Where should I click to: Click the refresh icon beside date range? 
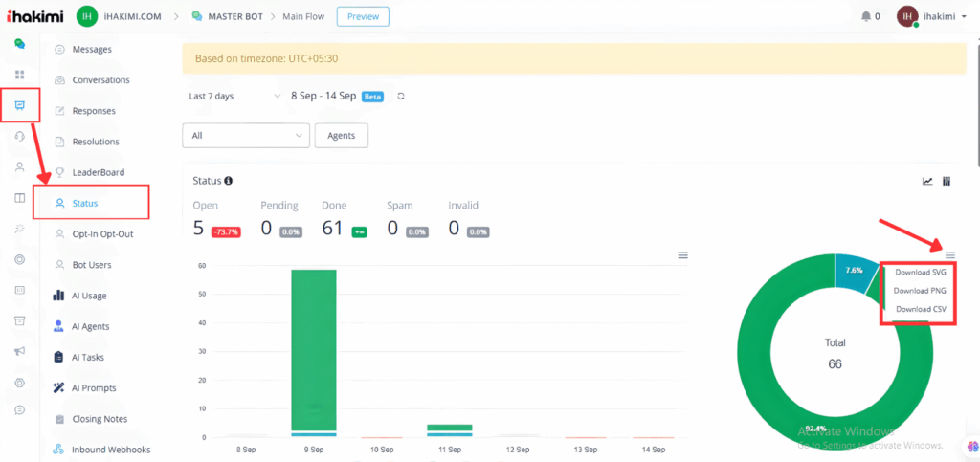coord(401,96)
